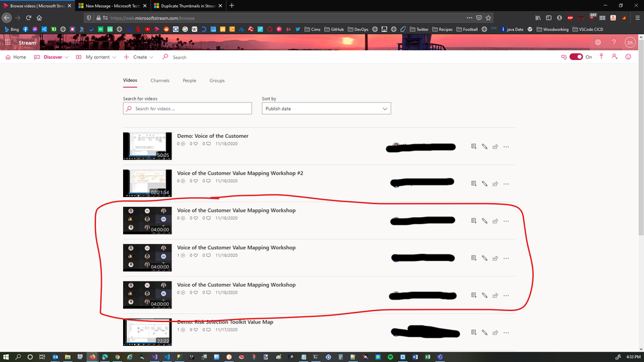Open the Windows Start menu
The width and height of the screenshot is (644, 362).
(x=6, y=357)
